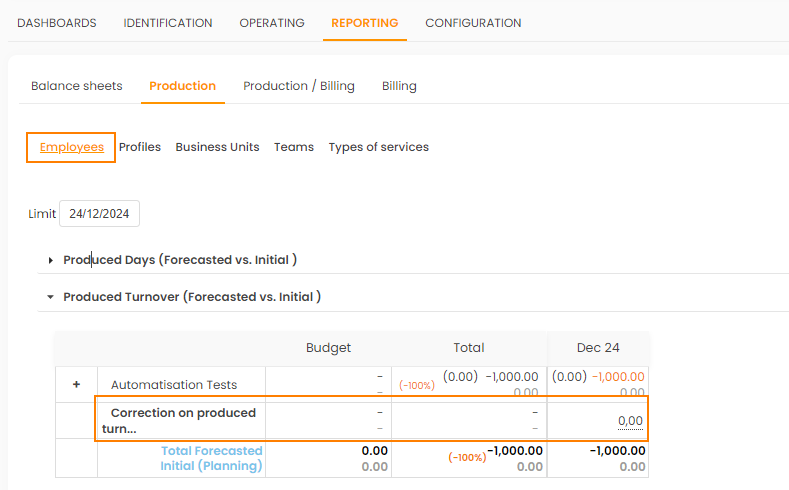Select the Production tab
The height and width of the screenshot is (490, 789).
[183, 86]
